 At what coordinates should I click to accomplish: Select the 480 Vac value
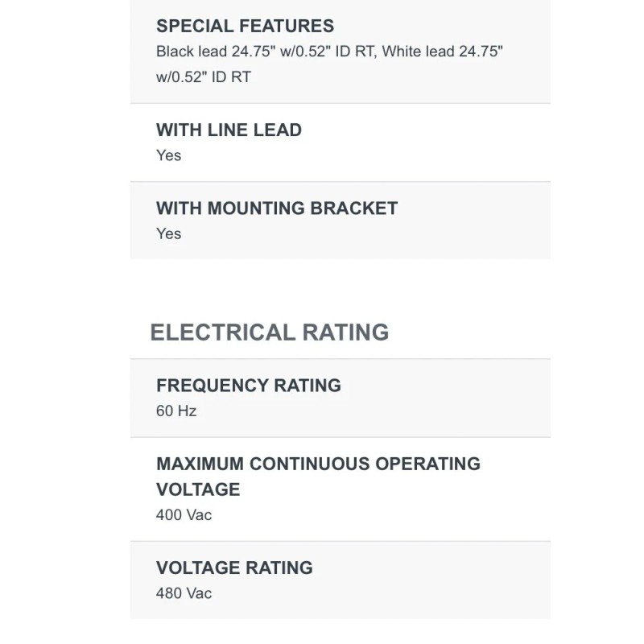184,593
